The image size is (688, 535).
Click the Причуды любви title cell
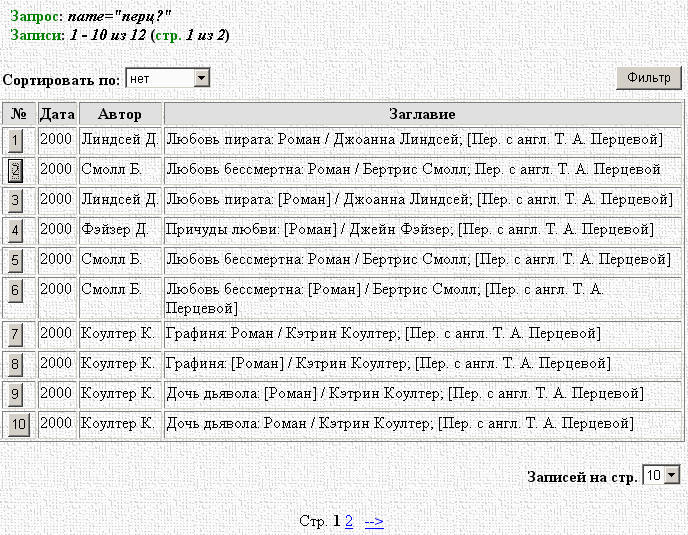point(408,230)
